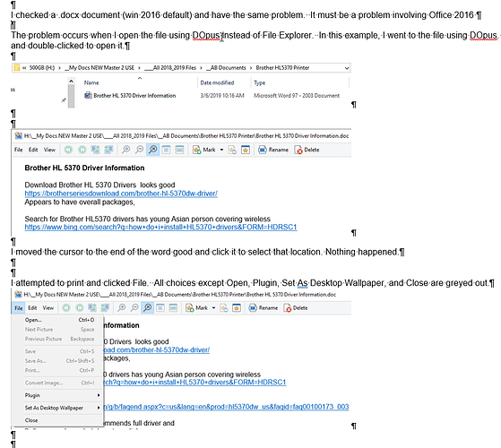Click Next Picture icon in viewer without open menu
501x448 pixels.
pyautogui.click(x=82, y=150)
